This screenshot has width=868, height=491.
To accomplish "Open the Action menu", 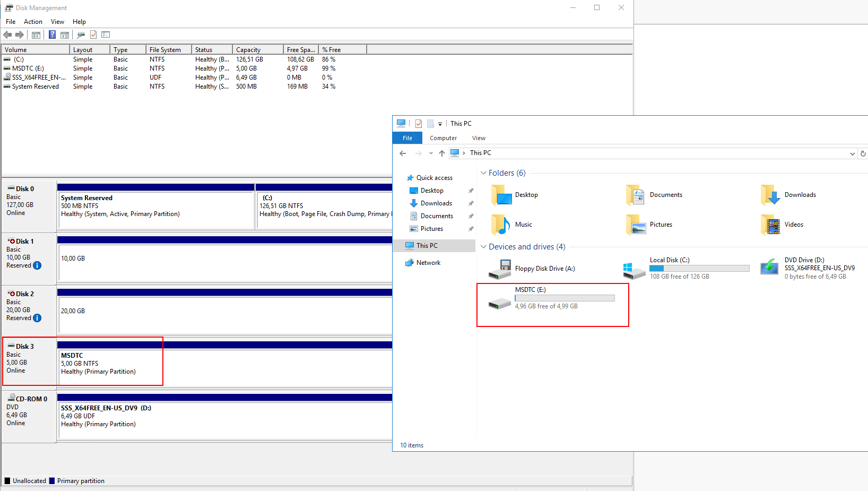I will [33, 22].
